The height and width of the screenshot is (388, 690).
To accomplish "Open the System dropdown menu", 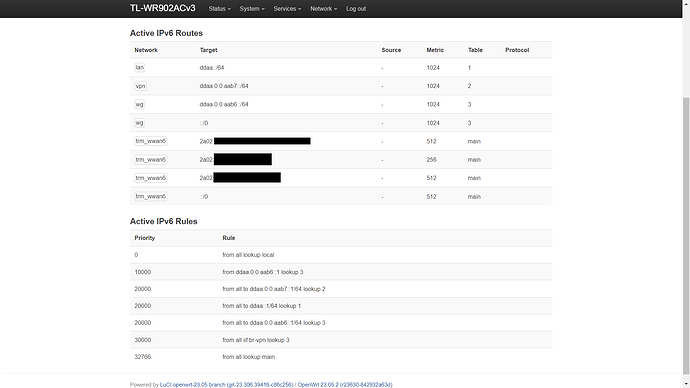I will point(252,9).
